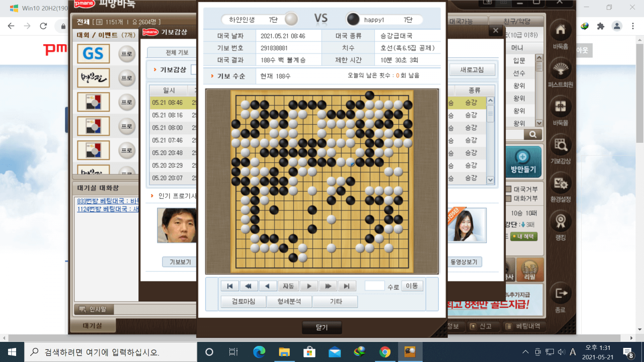The width and height of the screenshot is (644, 362).
Task: Select game record row 05.21 08:00
Action: point(173,128)
